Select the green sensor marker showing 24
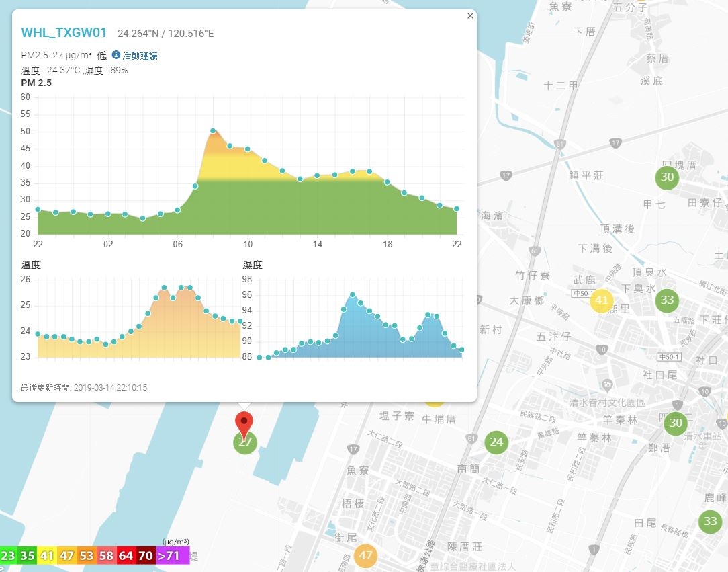 [496, 442]
